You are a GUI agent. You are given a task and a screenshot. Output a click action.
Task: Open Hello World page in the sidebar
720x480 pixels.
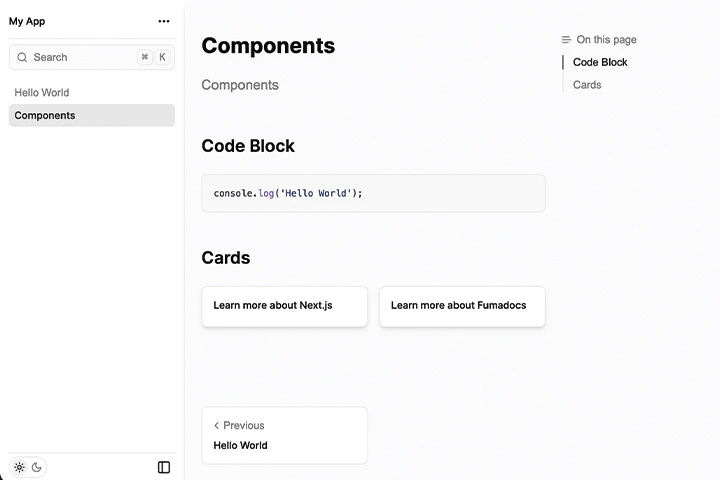42,92
